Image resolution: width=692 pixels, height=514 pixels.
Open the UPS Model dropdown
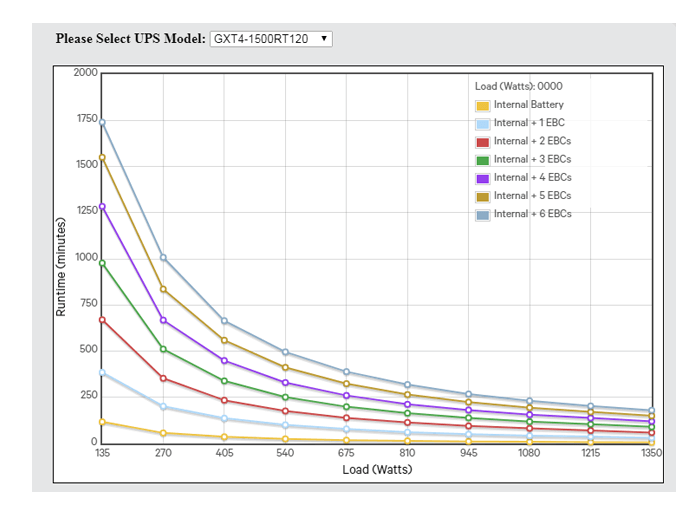(270, 39)
